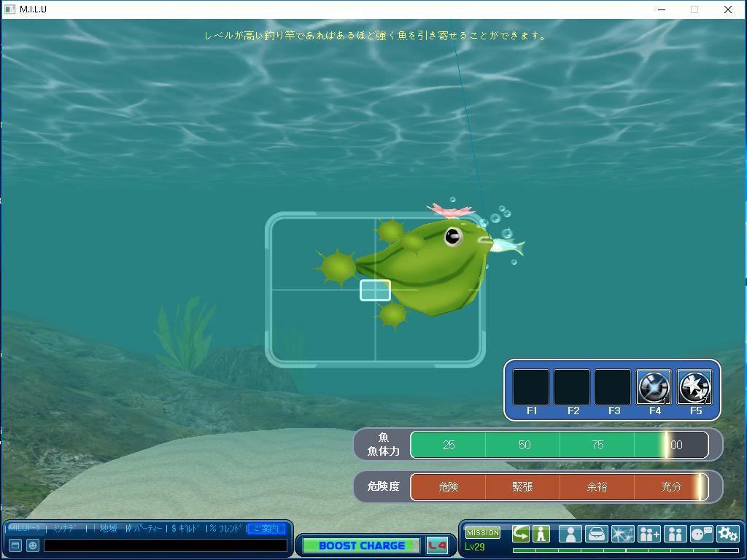
Task: Click the fish stamina gauge bar
Action: 559,445
